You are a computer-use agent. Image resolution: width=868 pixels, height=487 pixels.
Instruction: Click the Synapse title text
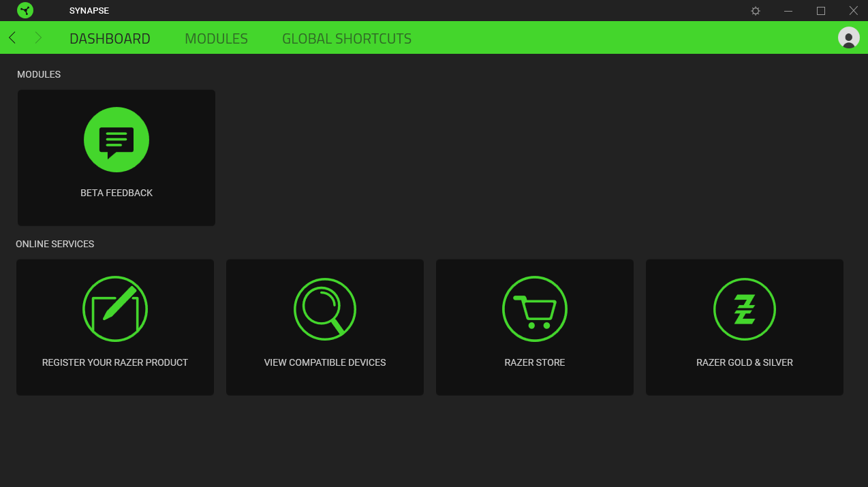(89, 11)
